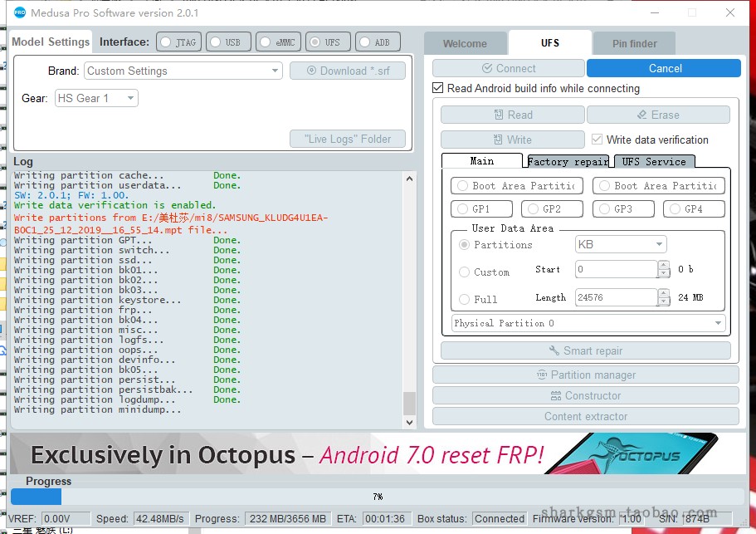Click the log scrollbar down arrow

point(409,423)
